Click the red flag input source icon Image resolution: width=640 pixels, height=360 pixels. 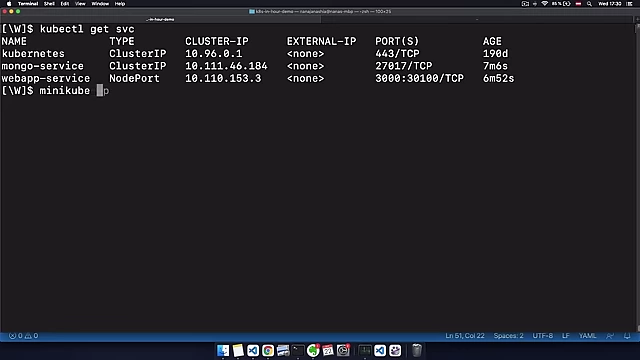tap(578, 4)
